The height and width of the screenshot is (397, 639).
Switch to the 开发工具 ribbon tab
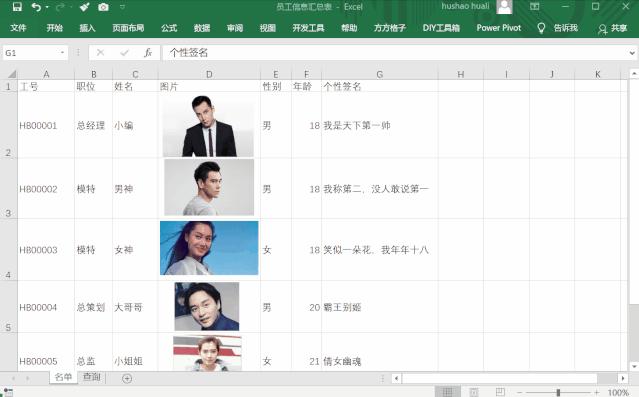pos(308,28)
